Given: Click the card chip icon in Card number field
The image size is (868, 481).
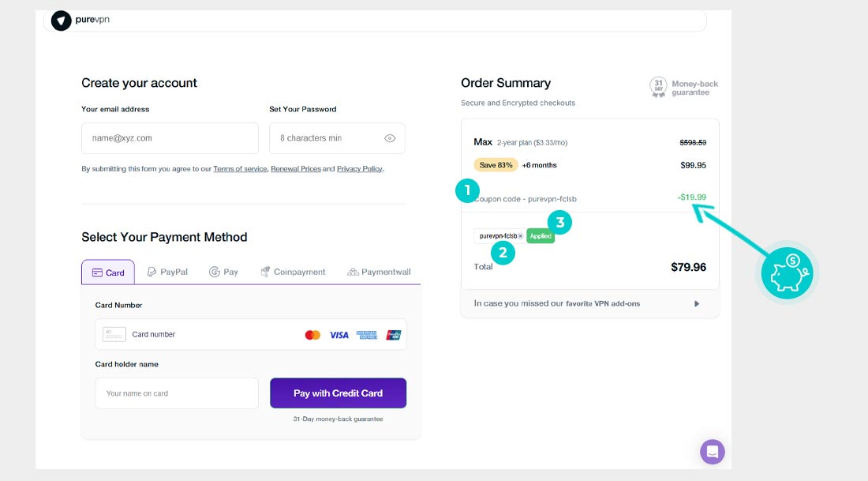Looking at the screenshot, I should click(x=114, y=334).
